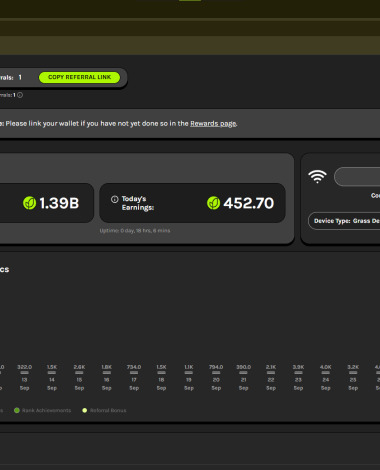Click the 2.1K value above 22 Sep
The image size is (380, 470).
(x=271, y=367)
